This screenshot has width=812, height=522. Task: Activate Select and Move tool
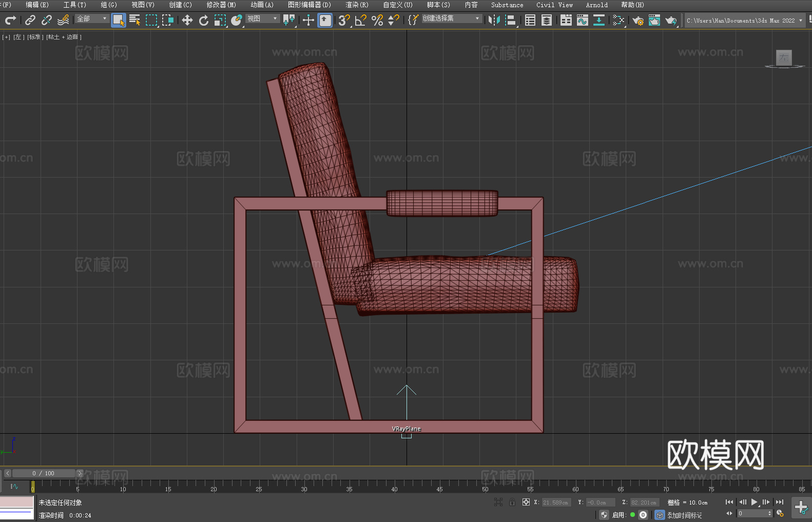[x=187, y=20]
